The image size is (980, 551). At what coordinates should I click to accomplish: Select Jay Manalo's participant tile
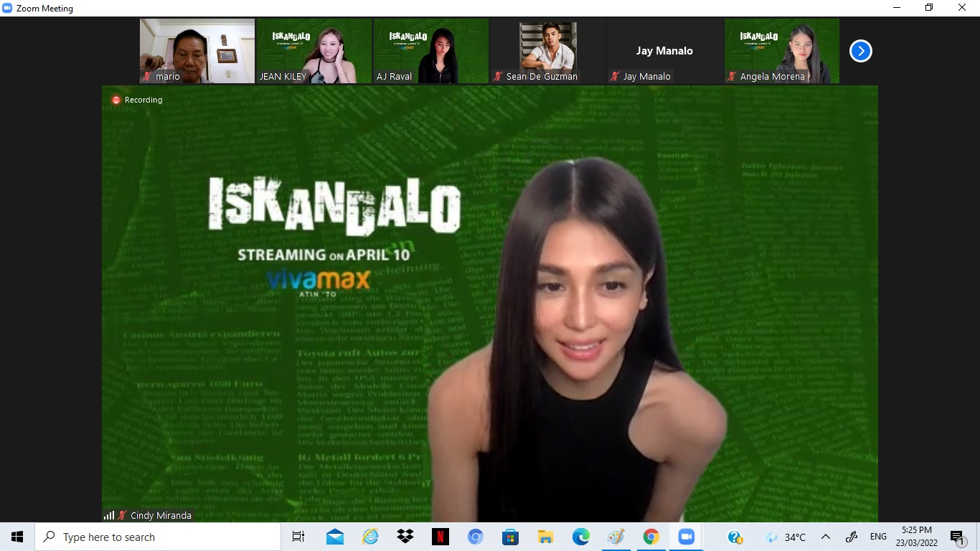(665, 51)
